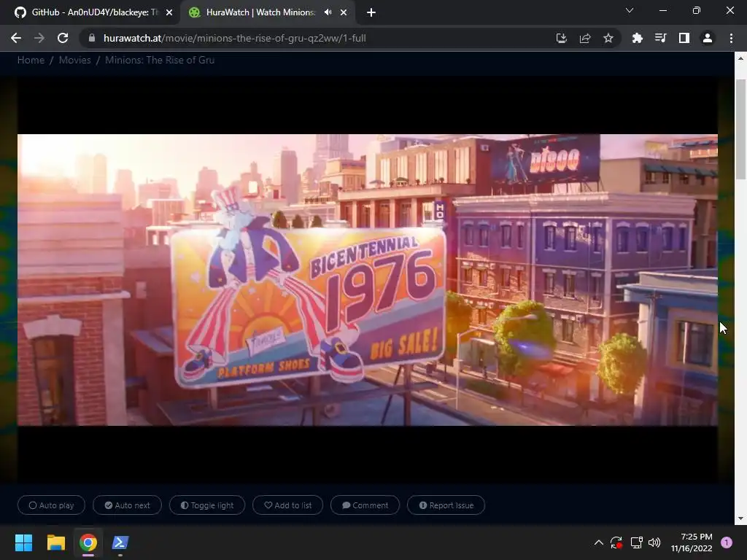Toggle the Chrome side panel
This screenshot has height=560, width=747.
684,38
